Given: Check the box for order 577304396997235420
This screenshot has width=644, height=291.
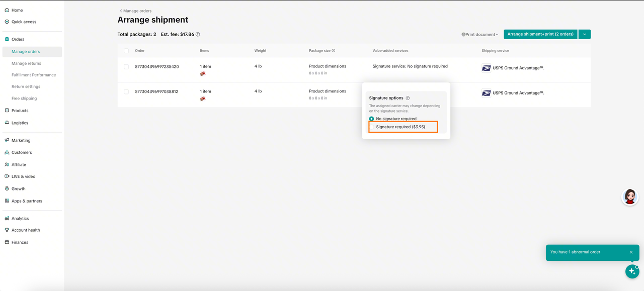Looking at the screenshot, I should pyautogui.click(x=126, y=67).
